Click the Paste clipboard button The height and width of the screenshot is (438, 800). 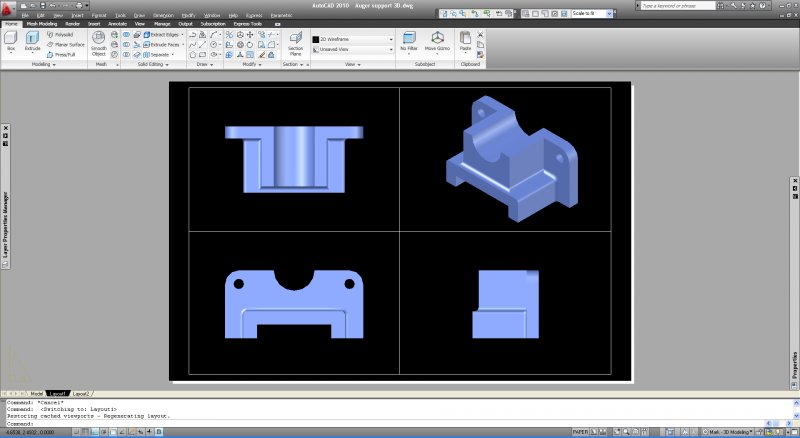pos(465,42)
